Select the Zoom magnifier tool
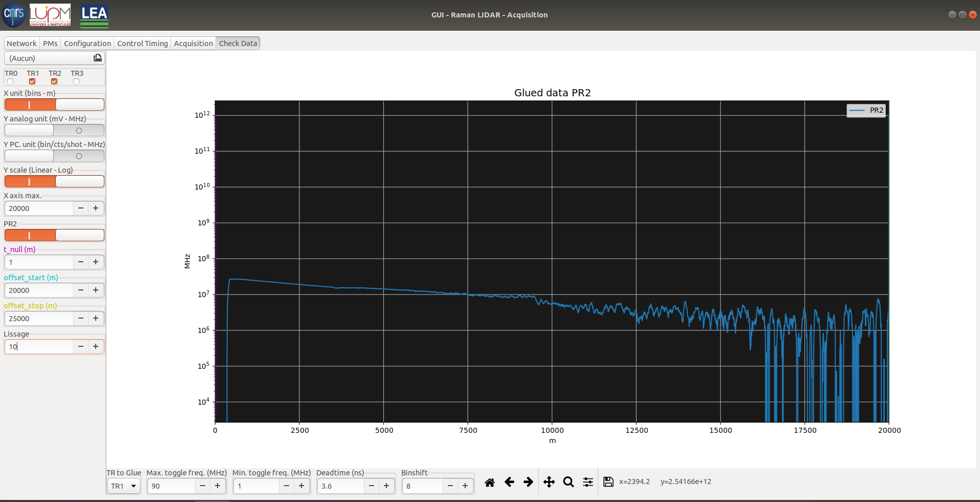This screenshot has width=980, height=502. click(568, 482)
